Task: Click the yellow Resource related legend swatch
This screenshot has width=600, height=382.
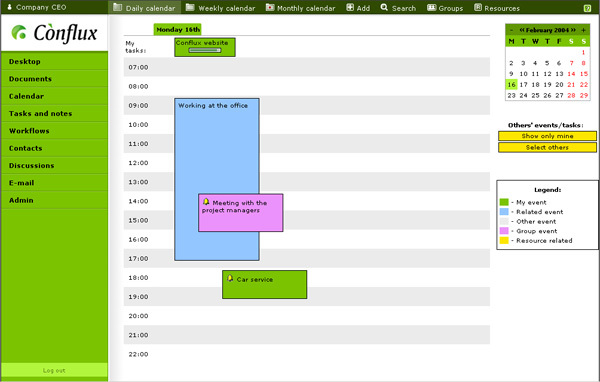Action: pos(504,240)
